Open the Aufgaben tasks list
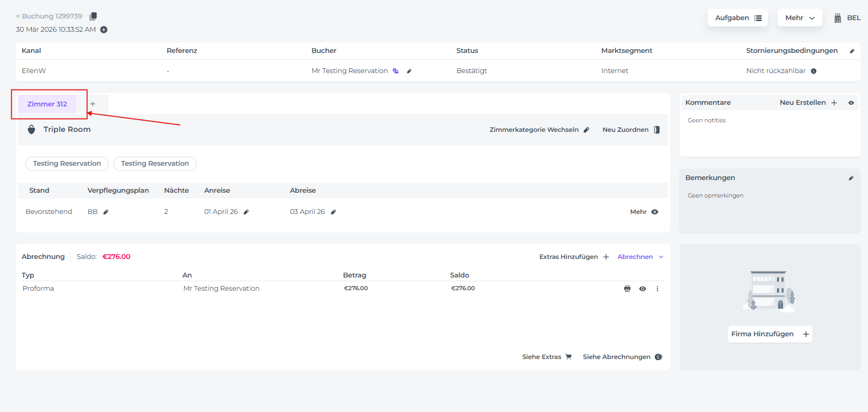The image size is (868, 412). pyautogui.click(x=737, y=18)
